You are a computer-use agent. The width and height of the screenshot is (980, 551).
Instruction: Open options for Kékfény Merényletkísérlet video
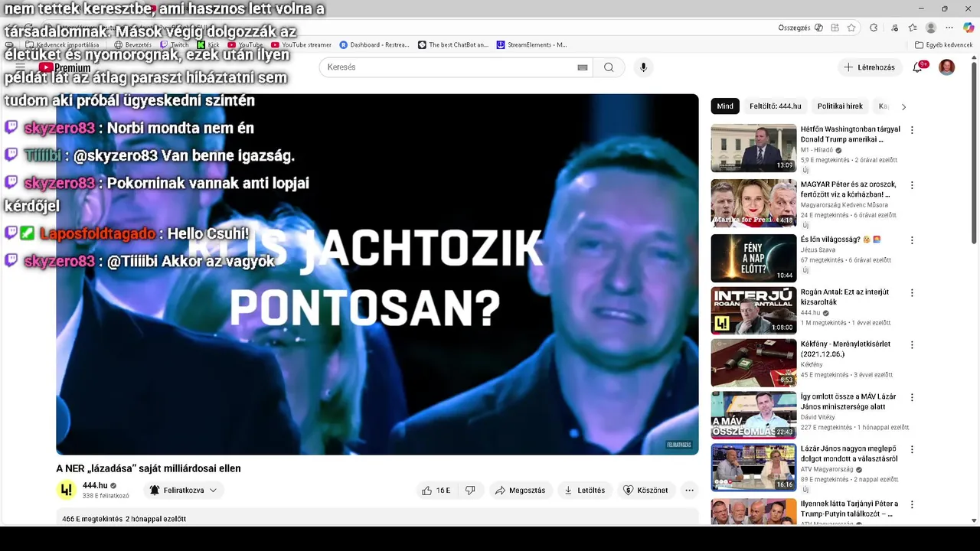(911, 345)
